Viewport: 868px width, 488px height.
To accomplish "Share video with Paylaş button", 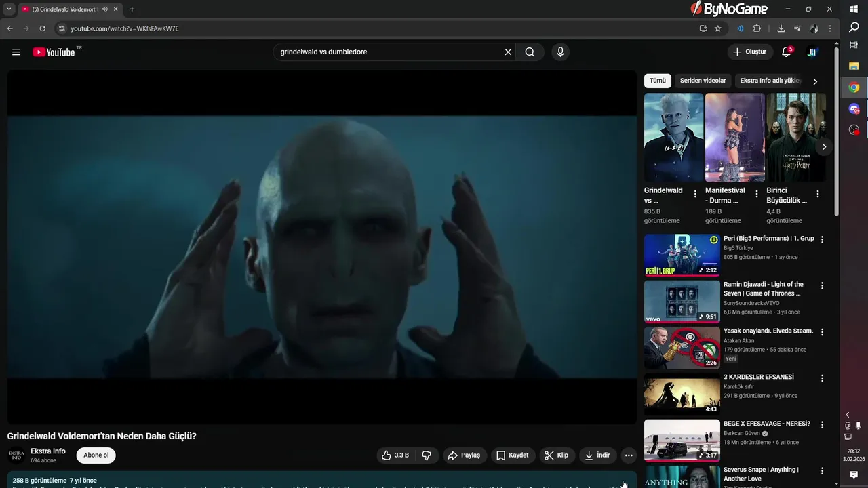I will click(x=464, y=455).
